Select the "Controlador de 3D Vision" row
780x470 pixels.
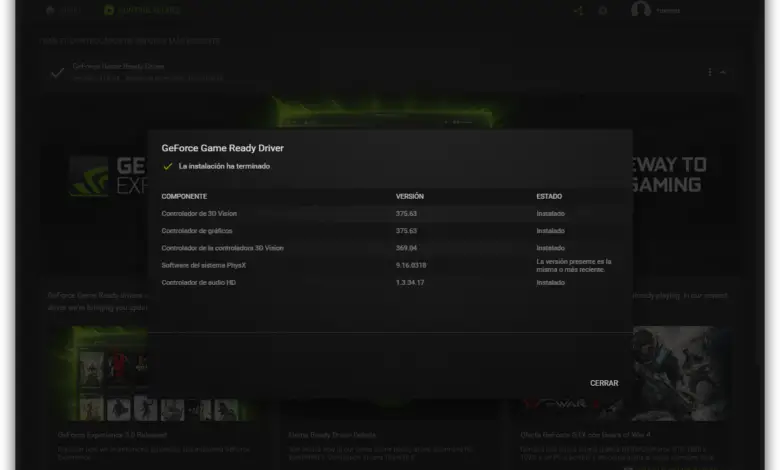click(x=390, y=213)
